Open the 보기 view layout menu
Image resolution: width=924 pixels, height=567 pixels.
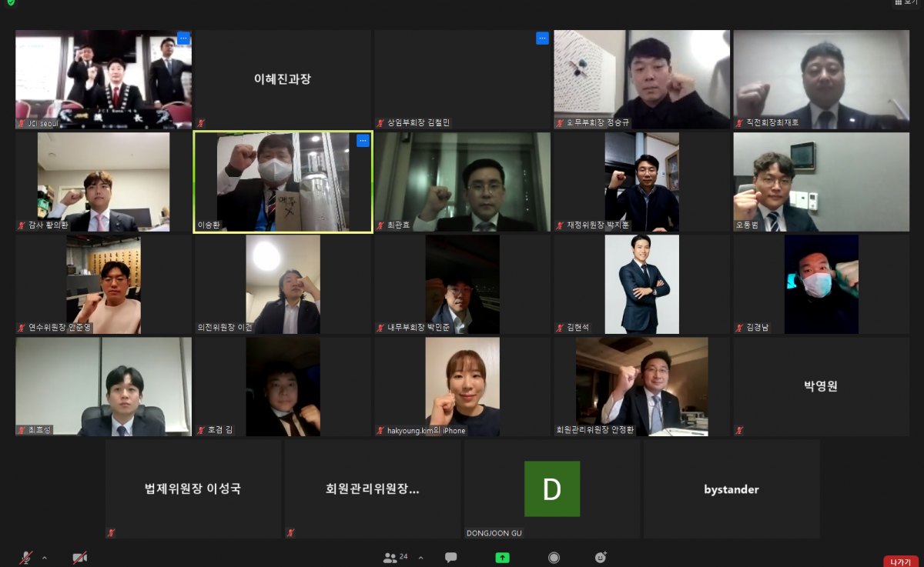(x=906, y=3)
